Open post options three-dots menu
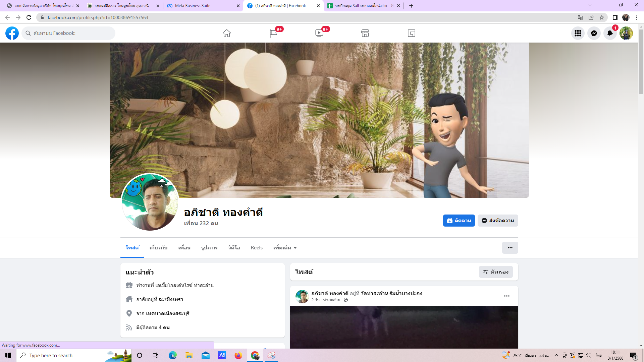Screen dimensions: 644x362 506,296
